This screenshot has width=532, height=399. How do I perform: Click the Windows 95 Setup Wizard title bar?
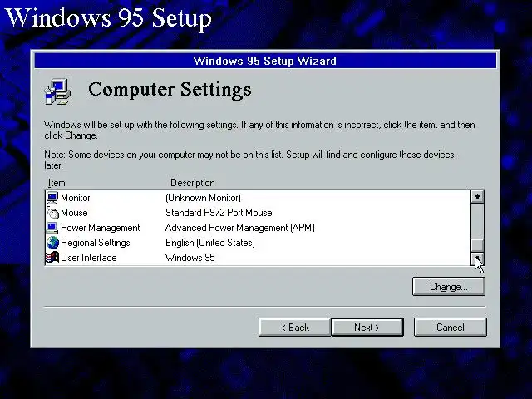(x=265, y=61)
